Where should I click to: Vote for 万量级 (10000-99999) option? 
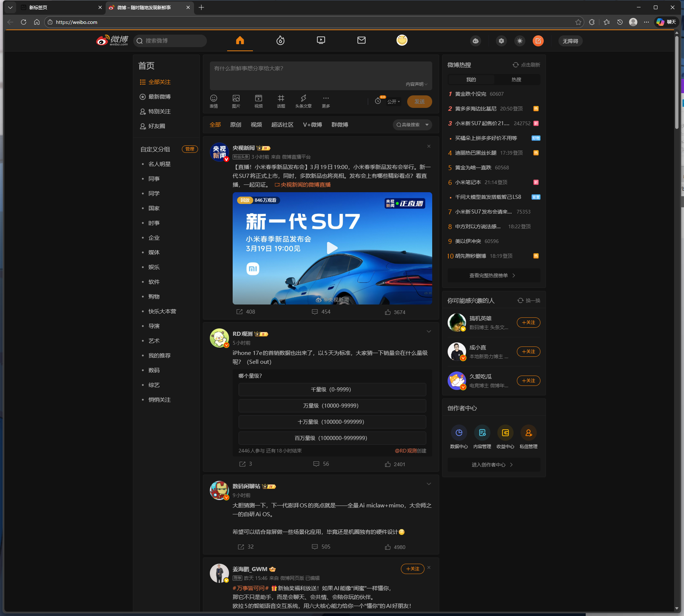[x=332, y=406]
